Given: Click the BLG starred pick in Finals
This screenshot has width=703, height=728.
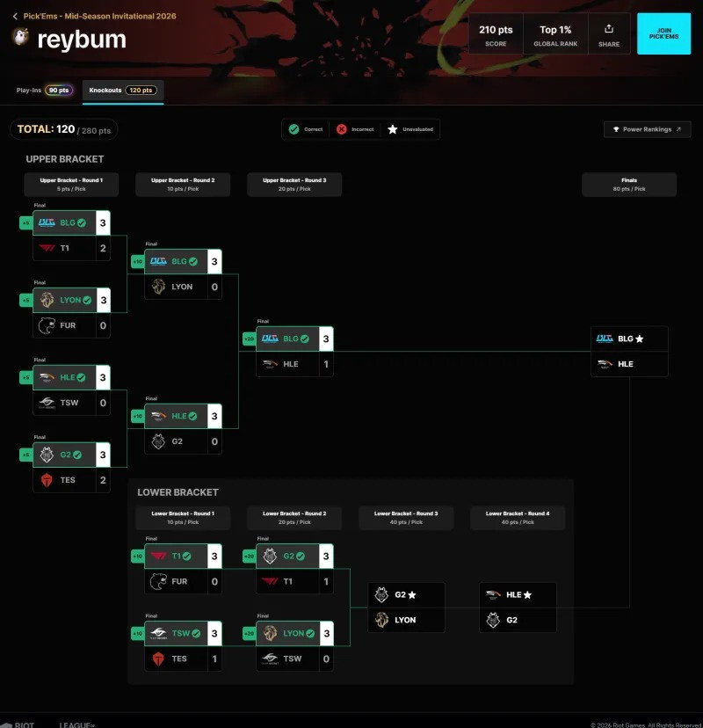Looking at the screenshot, I should [630, 339].
